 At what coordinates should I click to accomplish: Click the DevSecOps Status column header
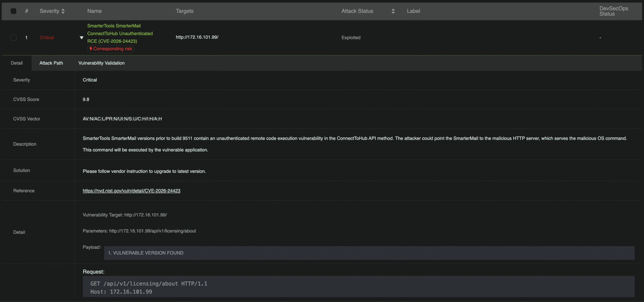coord(614,11)
